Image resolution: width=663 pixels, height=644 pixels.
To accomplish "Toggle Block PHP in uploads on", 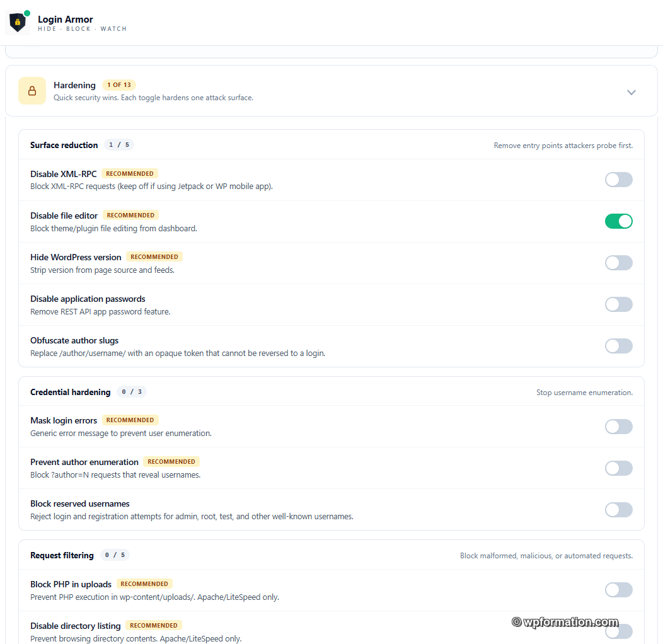I will pos(619,590).
